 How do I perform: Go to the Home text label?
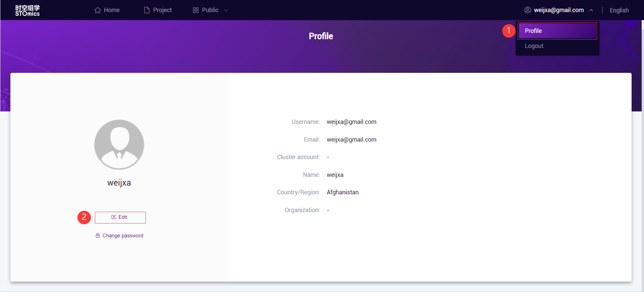pos(112,10)
